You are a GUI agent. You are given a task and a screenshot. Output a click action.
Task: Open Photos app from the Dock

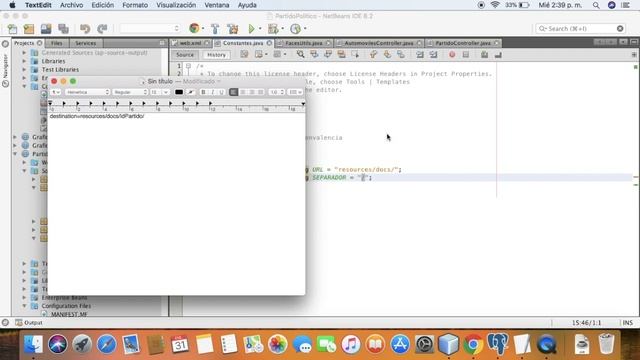(x=278, y=344)
